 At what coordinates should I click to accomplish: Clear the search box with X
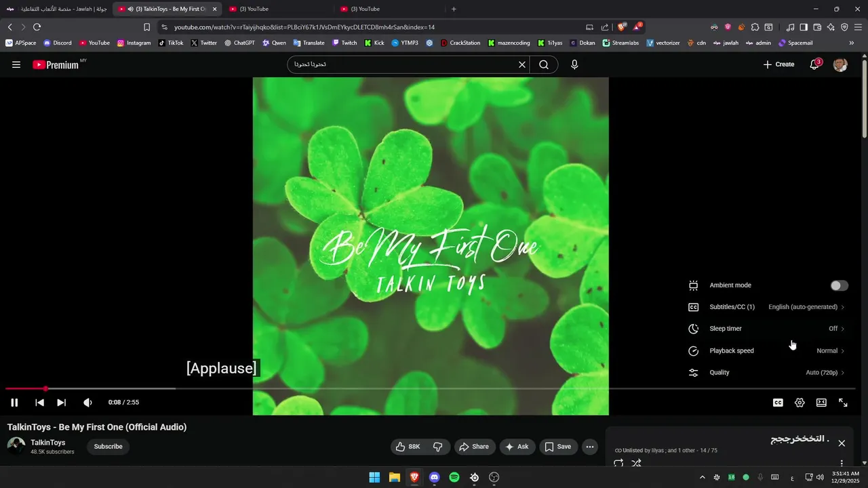coord(522,64)
